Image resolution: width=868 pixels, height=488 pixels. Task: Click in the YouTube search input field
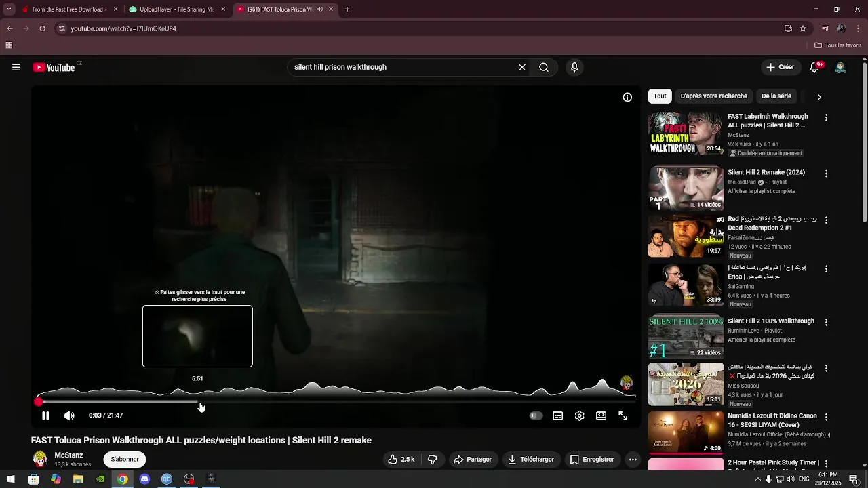point(403,67)
